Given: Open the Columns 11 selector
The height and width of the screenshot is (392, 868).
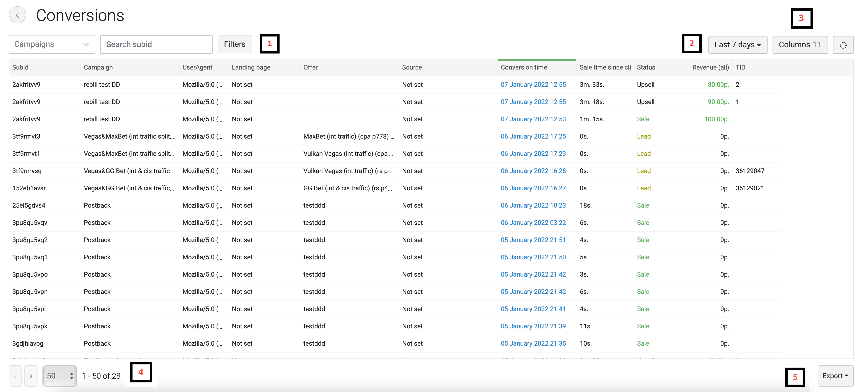Looking at the screenshot, I should coord(800,45).
